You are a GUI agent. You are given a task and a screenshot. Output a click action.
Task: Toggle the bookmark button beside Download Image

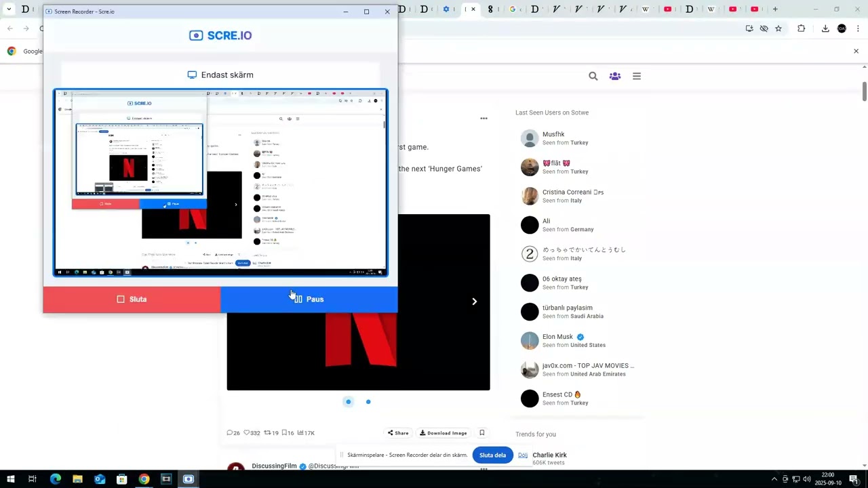[x=482, y=432]
